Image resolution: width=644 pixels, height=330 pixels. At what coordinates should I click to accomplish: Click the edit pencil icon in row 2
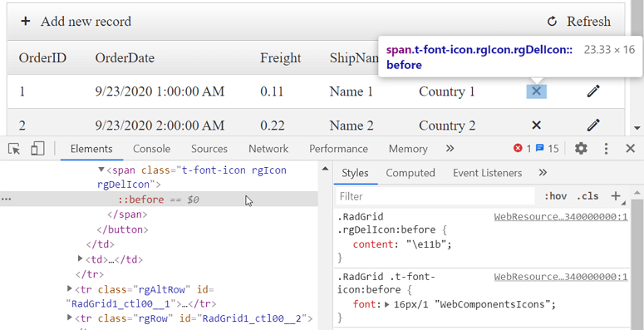593,125
